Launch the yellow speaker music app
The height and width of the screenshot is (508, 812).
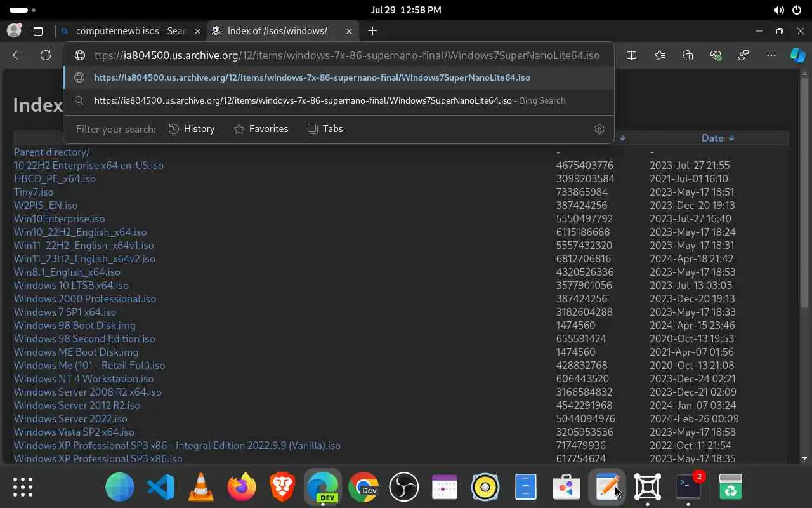coord(485,487)
